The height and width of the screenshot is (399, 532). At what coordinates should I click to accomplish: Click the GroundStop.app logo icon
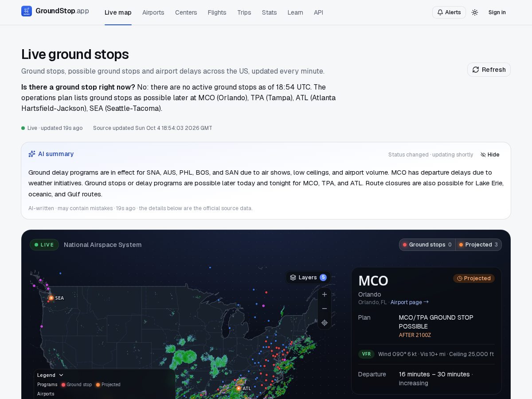(27, 11)
